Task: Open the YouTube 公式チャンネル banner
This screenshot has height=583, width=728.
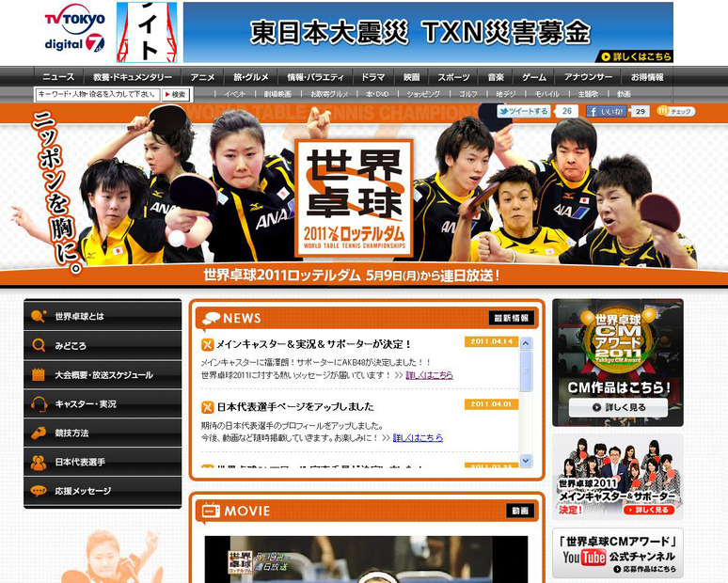Action: 618,553
